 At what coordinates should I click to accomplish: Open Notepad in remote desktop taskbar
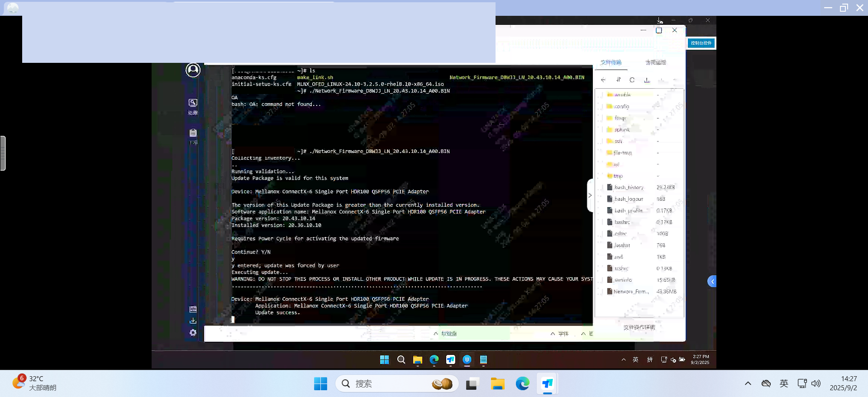(x=483, y=360)
